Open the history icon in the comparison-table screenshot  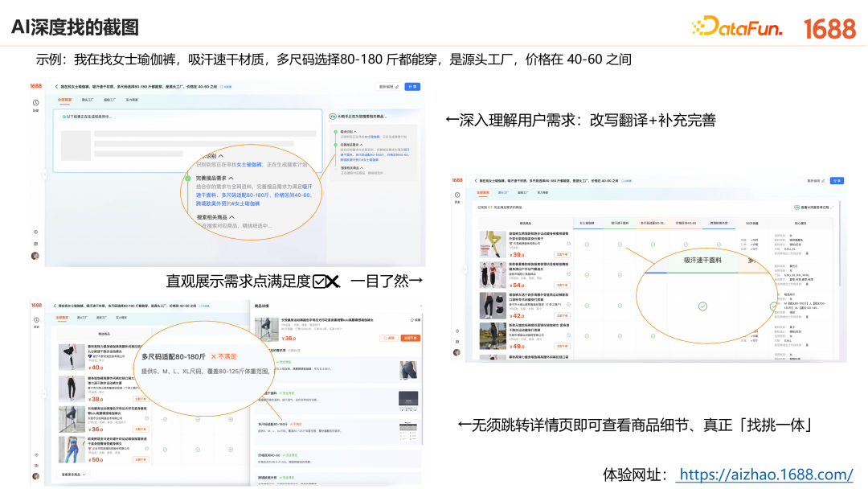tap(457, 195)
